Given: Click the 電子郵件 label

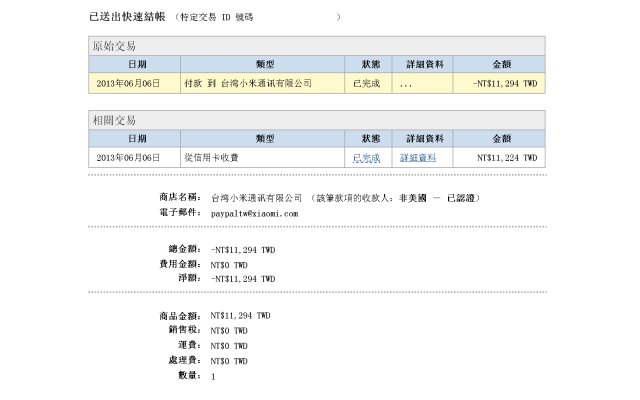Looking at the screenshot, I should point(180,213).
